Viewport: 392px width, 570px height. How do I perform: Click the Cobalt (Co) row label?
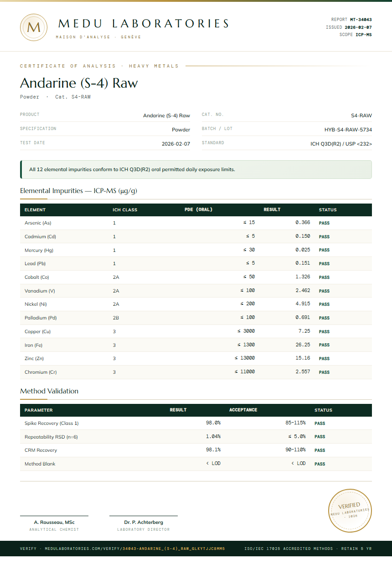[x=37, y=277]
